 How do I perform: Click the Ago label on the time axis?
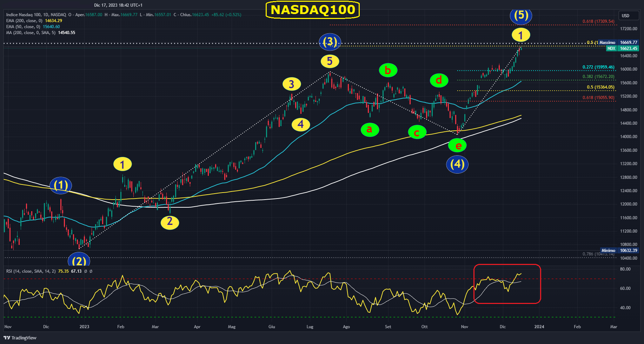tap(346, 327)
